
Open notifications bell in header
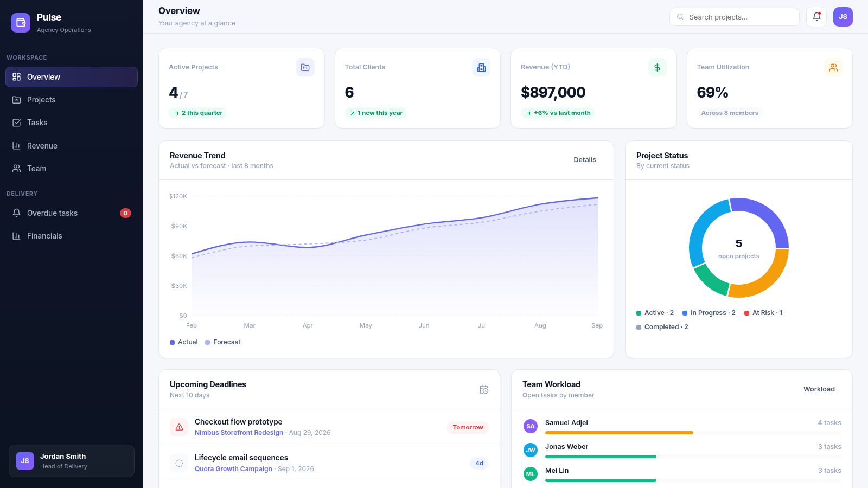coord(816,17)
